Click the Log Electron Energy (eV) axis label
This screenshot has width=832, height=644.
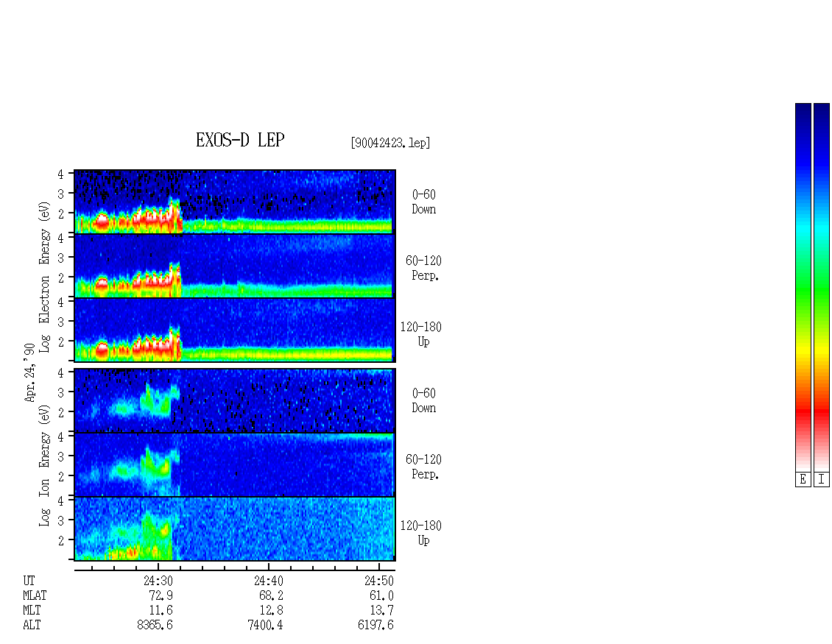click(44, 277)
